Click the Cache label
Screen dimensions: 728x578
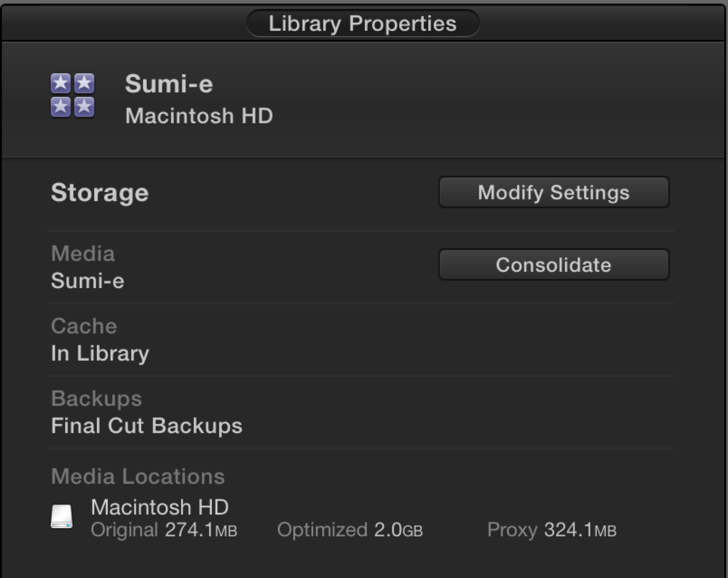(84, 326)
